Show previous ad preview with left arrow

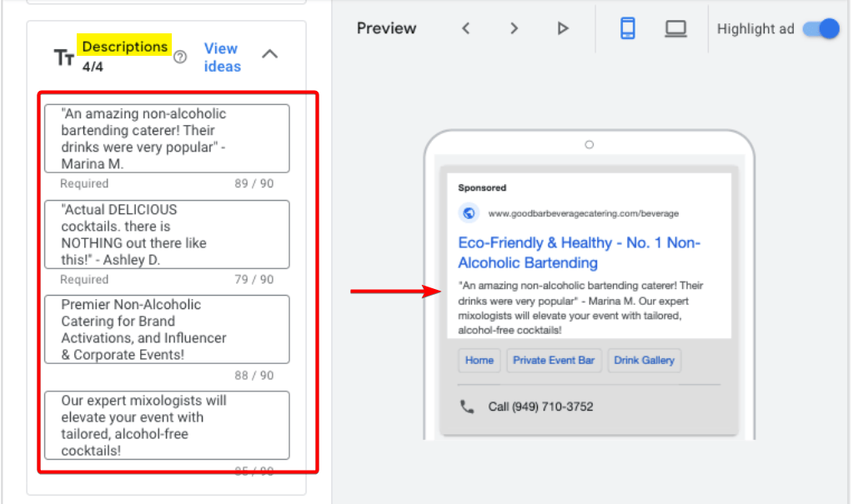pyautogui.click(x=466, y=28)
